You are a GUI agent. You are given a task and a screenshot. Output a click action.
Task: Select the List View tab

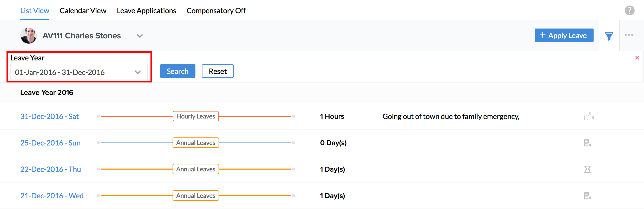(x=35, y=11)
